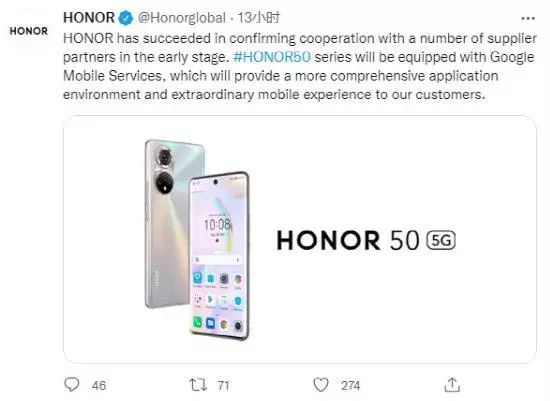Screen dimensions: 550x401
Task: Click the 5G badge in the image
Action: [441, 240]
